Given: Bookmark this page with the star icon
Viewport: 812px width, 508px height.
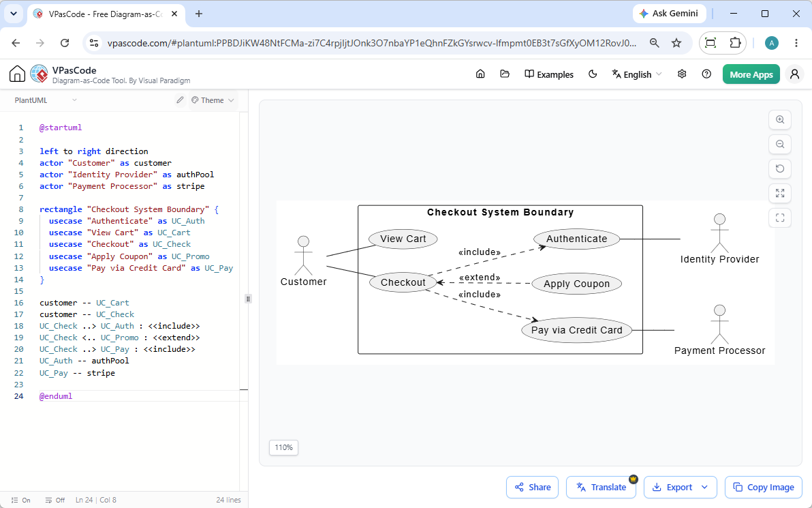Looking at the screenshot, I should coord(676,43).
